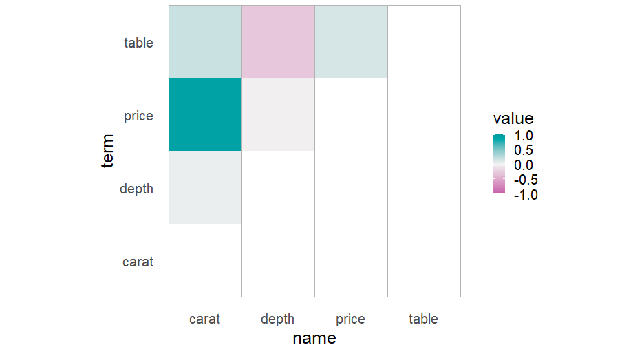Click the value gradient color bar

click(499, 165)
